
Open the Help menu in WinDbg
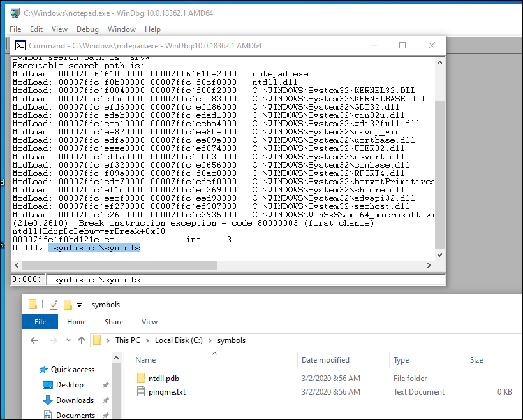[x=152, y=29]
